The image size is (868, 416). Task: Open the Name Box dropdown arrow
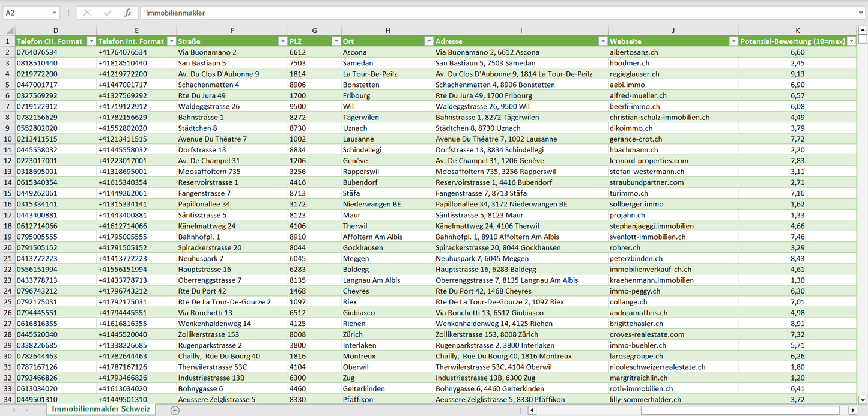(54, 13)
